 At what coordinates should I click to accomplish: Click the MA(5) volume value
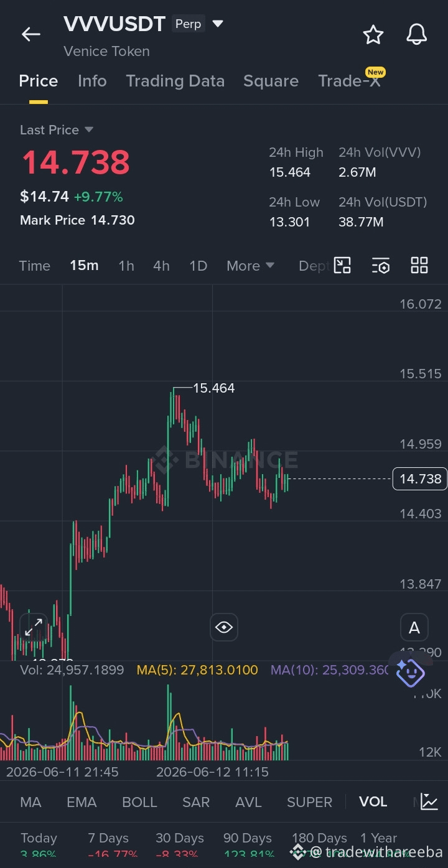coord(197,670)
